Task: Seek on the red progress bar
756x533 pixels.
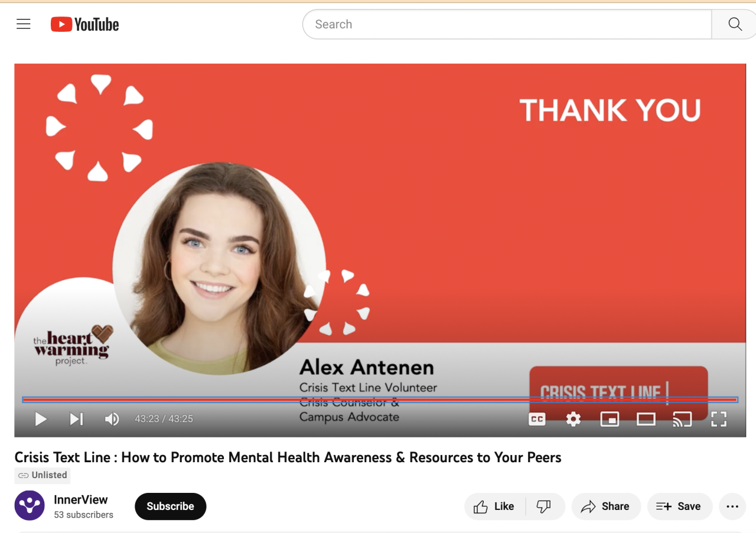Action: tap(380, 400)
